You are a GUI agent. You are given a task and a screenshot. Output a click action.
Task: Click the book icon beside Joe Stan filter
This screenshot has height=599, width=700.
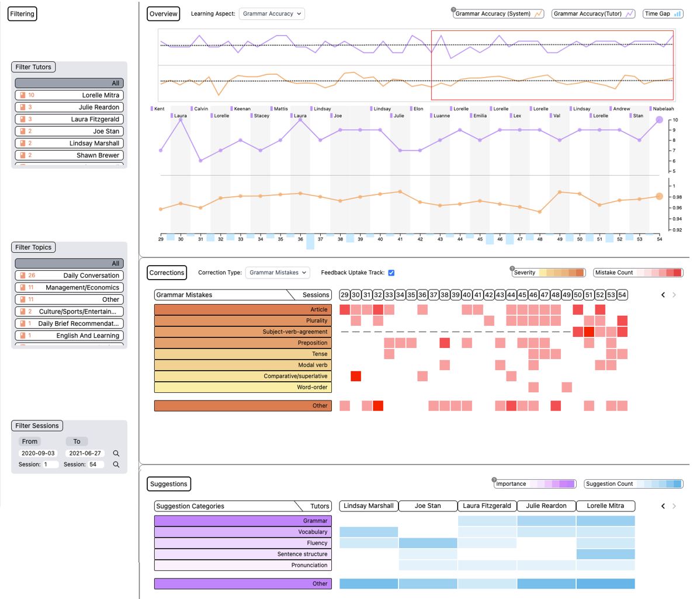(x=23, y=131)
